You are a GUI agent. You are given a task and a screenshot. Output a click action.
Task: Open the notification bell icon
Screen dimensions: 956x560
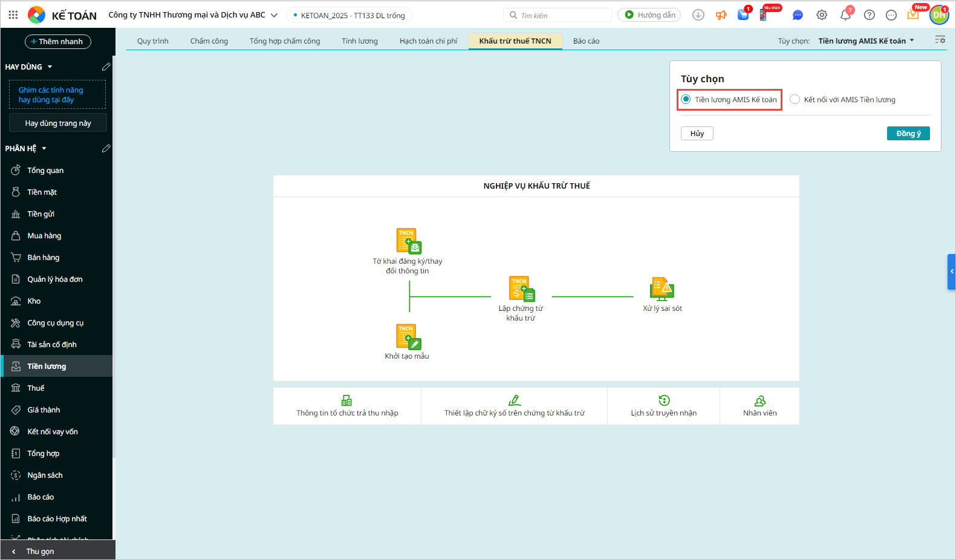coord(845,15)
